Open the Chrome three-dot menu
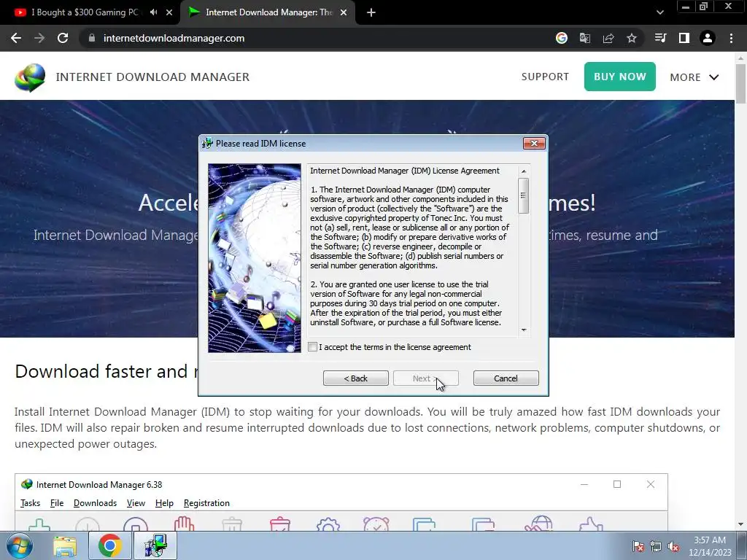The width and height of the screenshot is (747, 560). 731,38
